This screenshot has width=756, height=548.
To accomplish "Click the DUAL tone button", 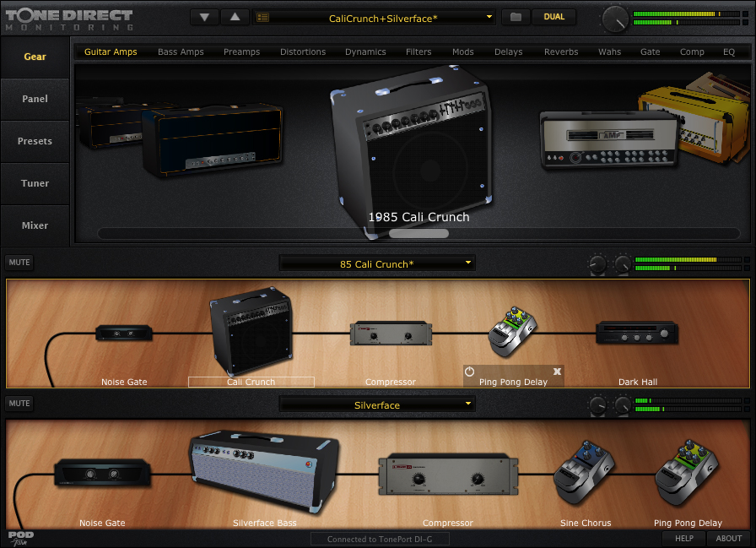I will click(554, 17).
